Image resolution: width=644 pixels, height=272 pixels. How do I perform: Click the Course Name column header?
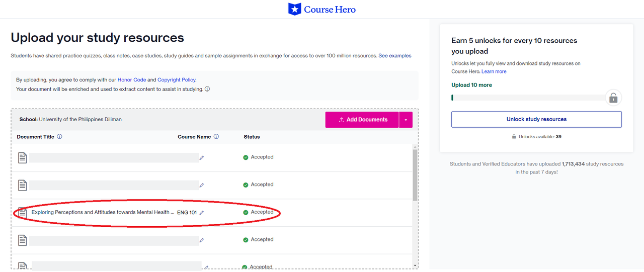(x=194, y=137)
